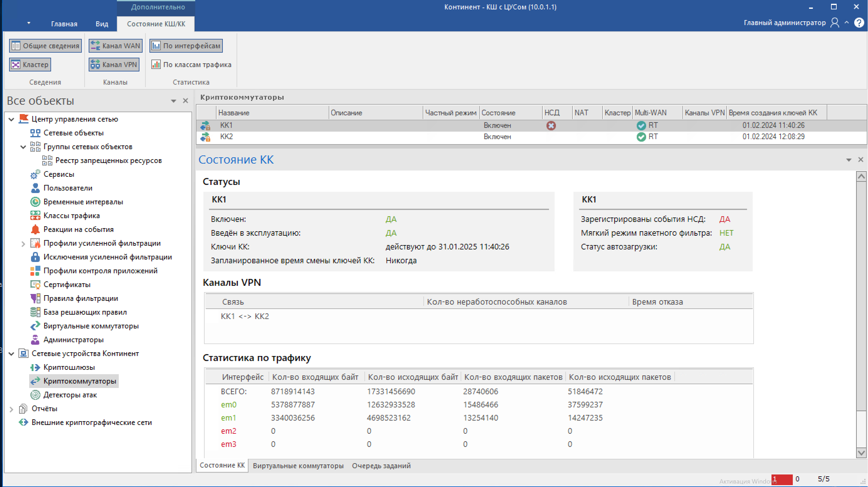Click НСД error icon for КК1
This screenshot has width=868, height=487.
tap(551, 126)
